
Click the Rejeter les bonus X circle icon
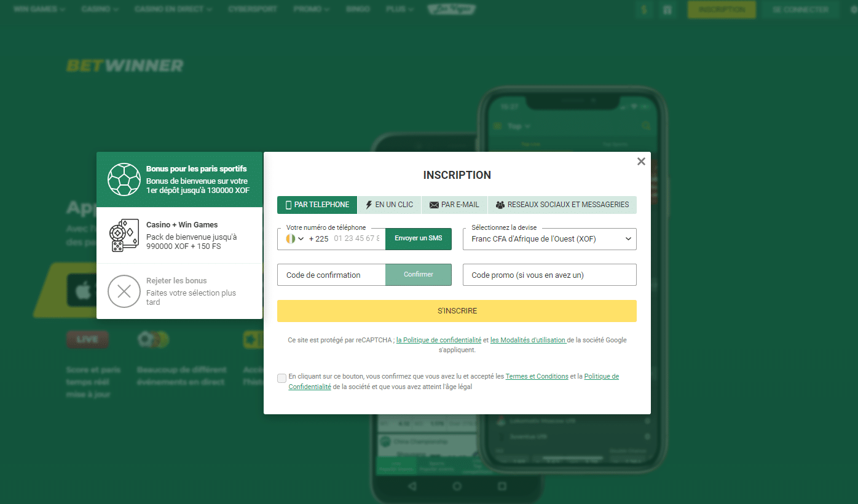(x=124, y=291)
